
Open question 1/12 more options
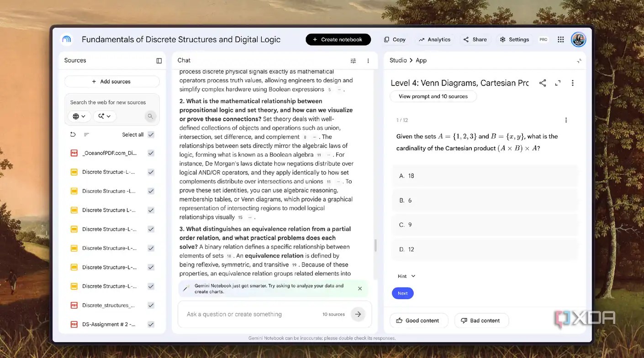coord(566,120)
